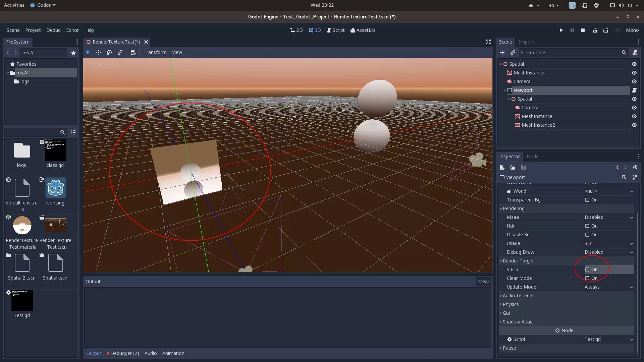This screenshot has height=362, width=644.
Task: Click create new resource icon in Inspector
Action: [x=502, y=167]
